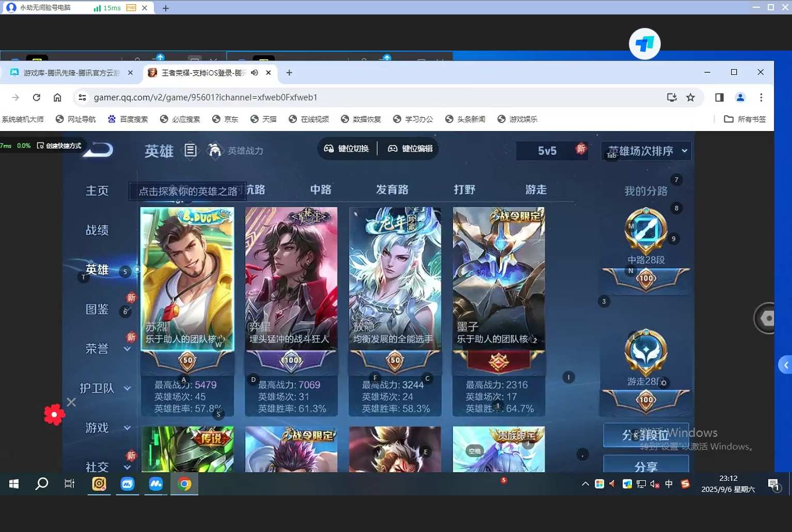Click the red flower floating icon

(54, 414)
